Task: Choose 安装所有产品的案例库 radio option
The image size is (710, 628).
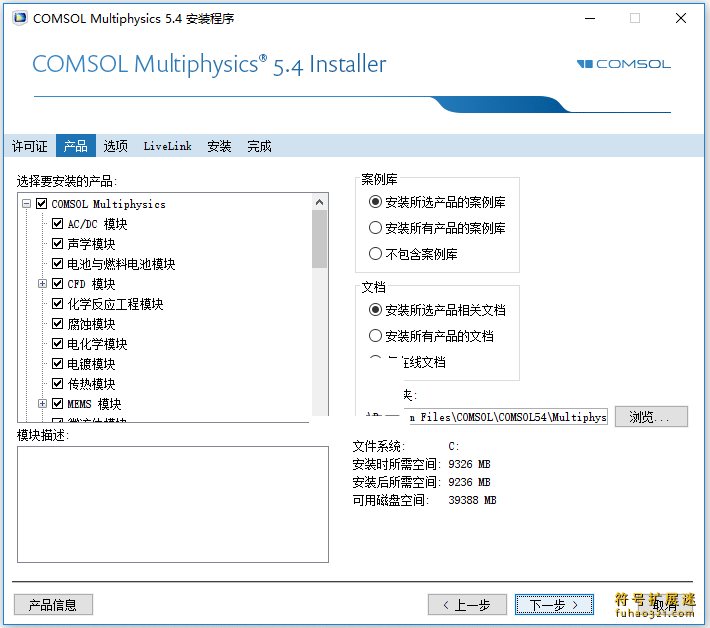Action: [375, 227]
